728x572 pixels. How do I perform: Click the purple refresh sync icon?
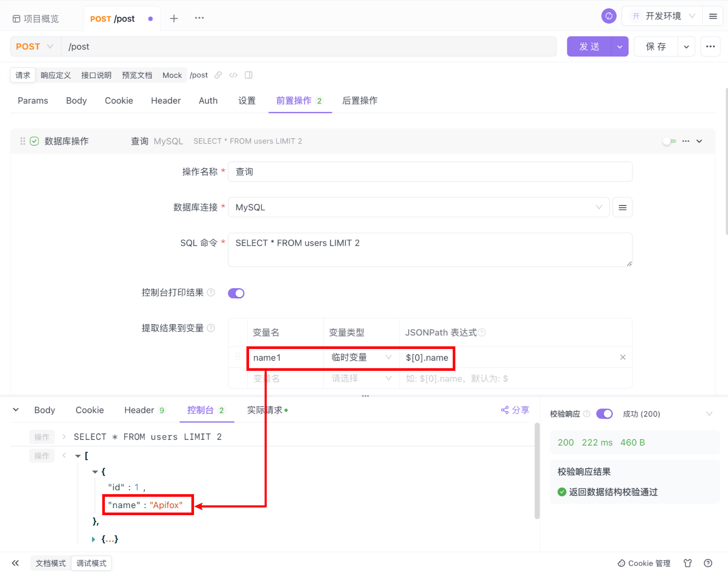pyautogui.click(x=609, y=16)
